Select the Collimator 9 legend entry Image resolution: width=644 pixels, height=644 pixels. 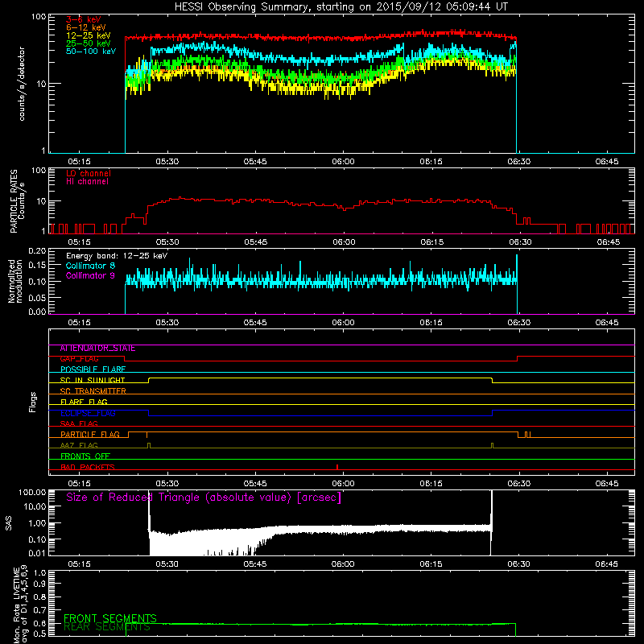pos(90,275)
